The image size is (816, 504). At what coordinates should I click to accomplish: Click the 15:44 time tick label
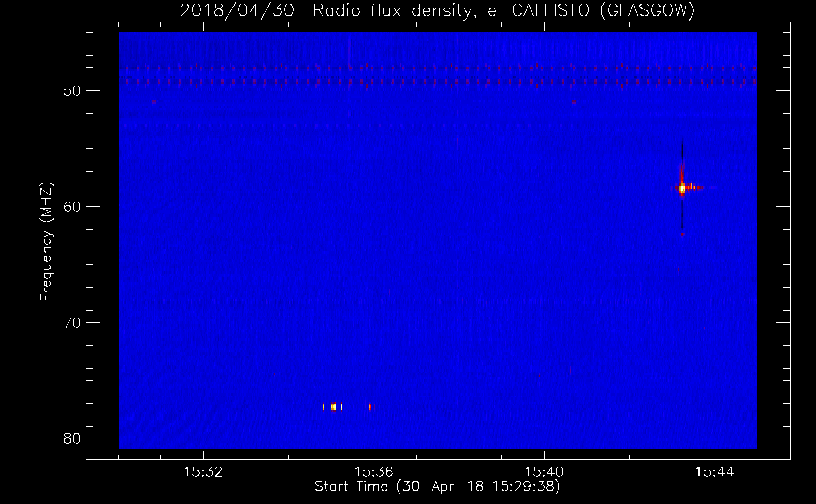(x=715, y=472)
